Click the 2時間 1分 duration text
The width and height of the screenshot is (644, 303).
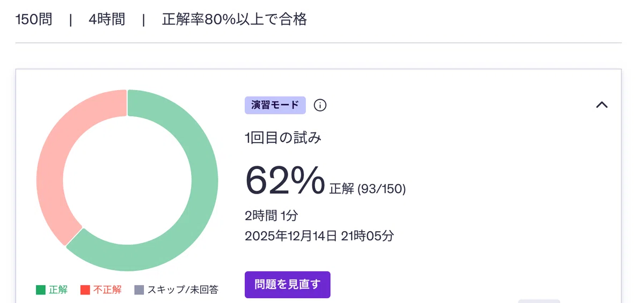[271, 216]
